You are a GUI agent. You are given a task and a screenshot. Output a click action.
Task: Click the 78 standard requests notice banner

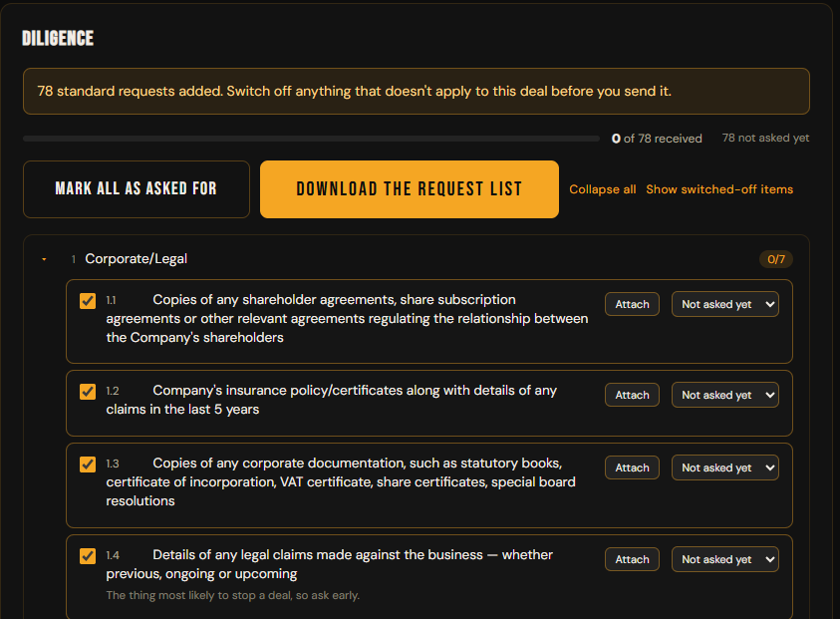coord(417,91)
